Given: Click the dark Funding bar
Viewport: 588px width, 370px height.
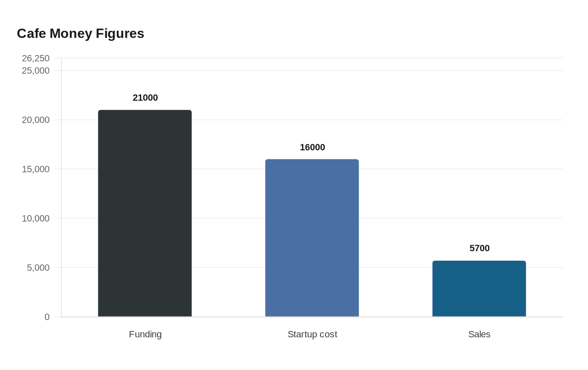Looking at the screenshot, I should pyautogui.click(x=145, y=213).
